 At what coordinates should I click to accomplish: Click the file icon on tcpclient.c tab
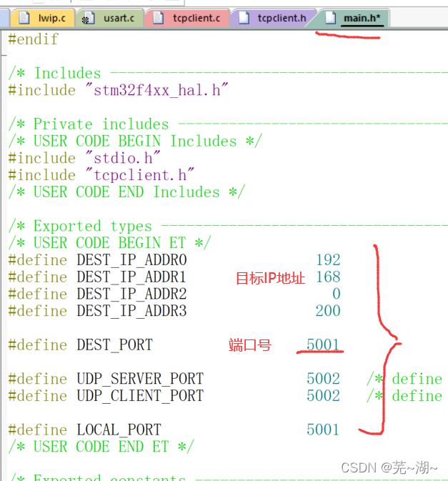pos(158,18)
